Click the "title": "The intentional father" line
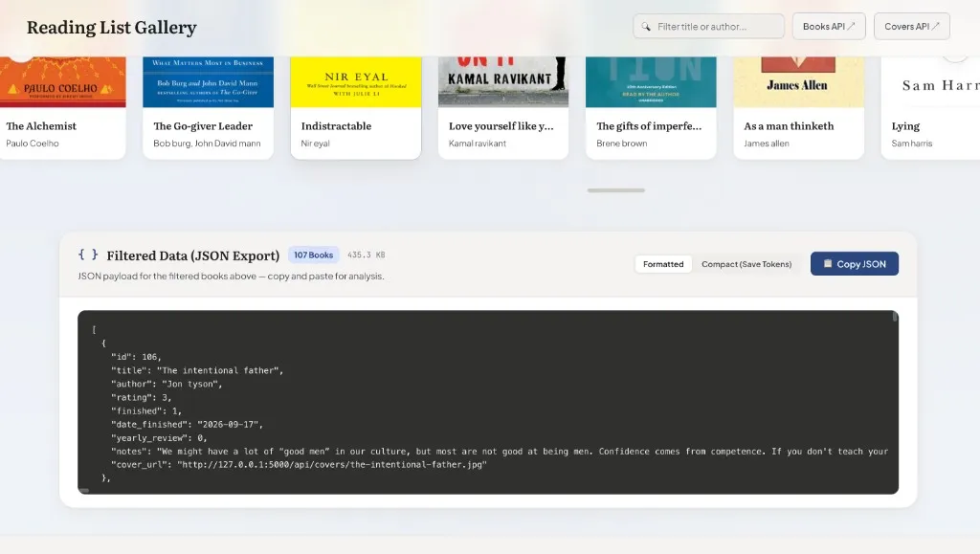 [x=197, y=370]
